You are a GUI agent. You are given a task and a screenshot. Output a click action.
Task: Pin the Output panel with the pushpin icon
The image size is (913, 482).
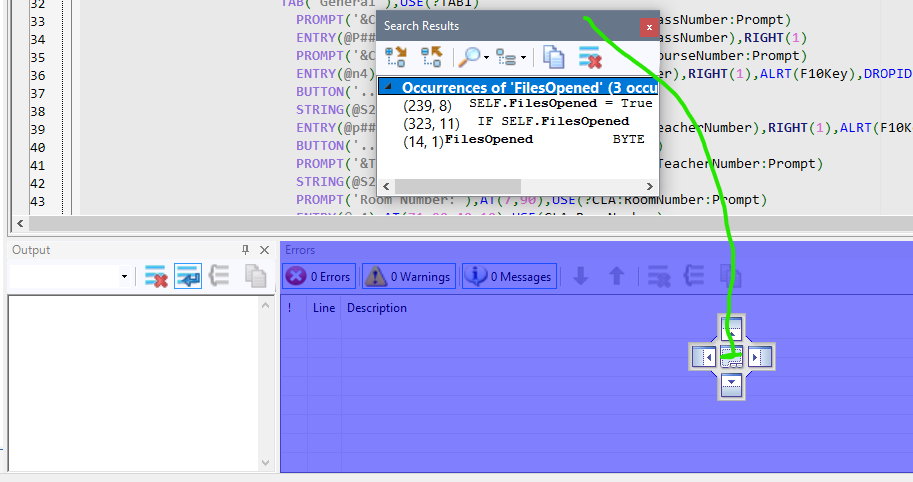pos(246,250)
